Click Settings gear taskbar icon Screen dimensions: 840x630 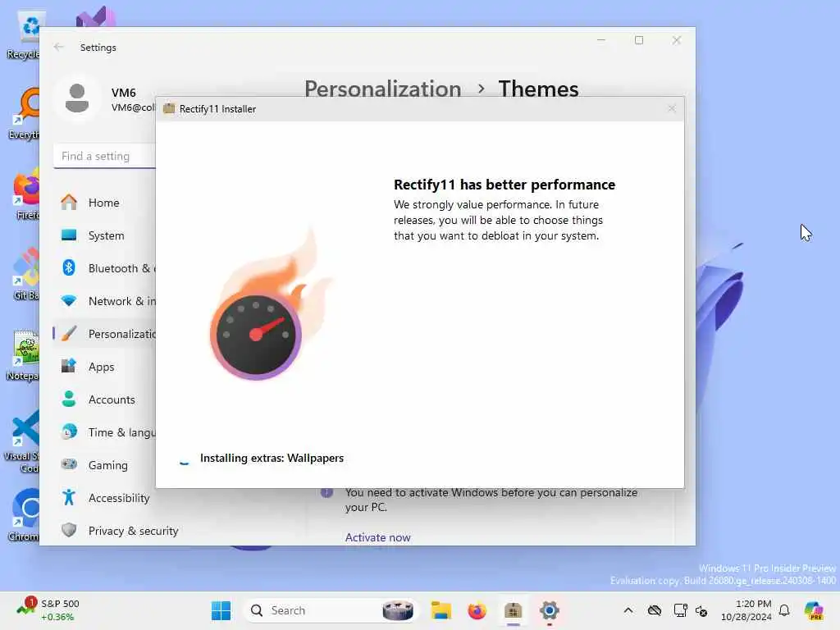(x=549, y=610)
